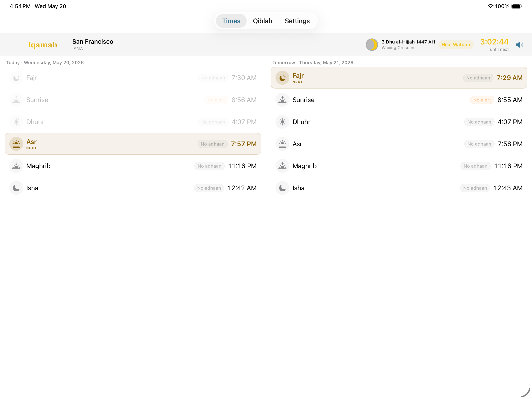Tap the Wed May 20 status bar date
Screen dimensions: 532x399
[50, 6]
